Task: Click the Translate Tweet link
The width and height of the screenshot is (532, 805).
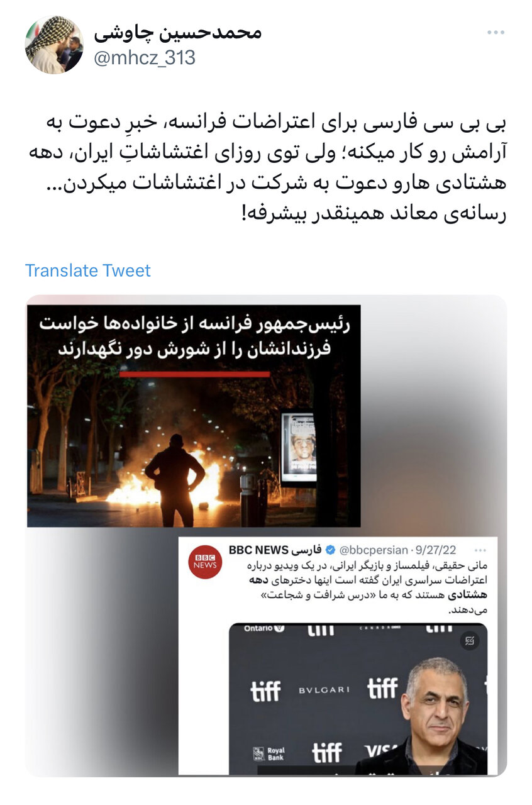Action: pos(88,270)
